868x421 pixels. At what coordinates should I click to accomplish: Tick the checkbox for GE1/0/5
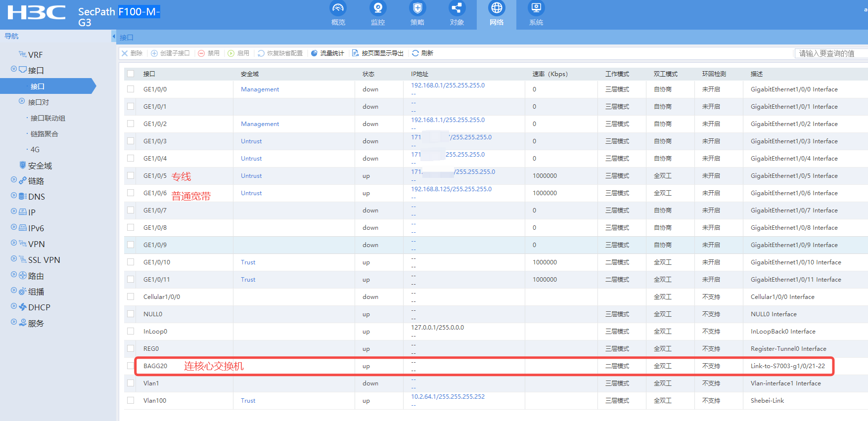click(131, 175)
